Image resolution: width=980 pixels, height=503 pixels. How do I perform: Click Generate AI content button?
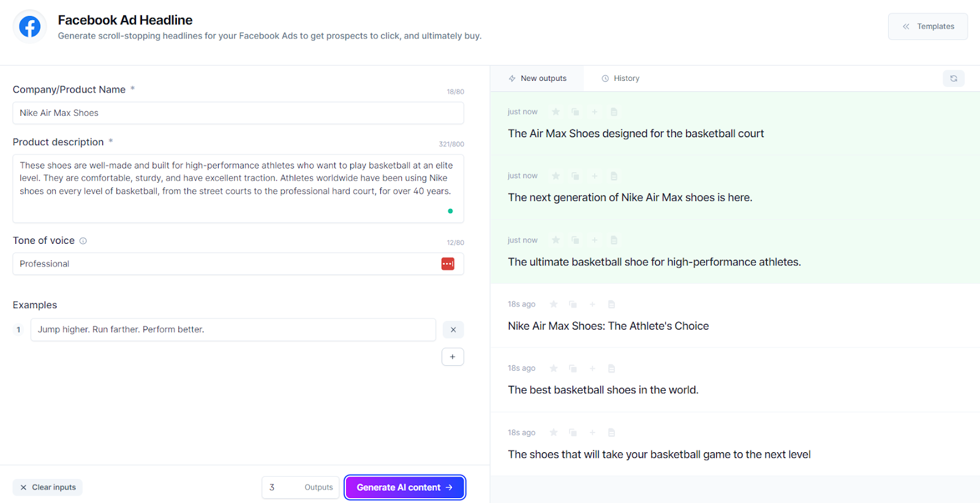pos(405,488)
